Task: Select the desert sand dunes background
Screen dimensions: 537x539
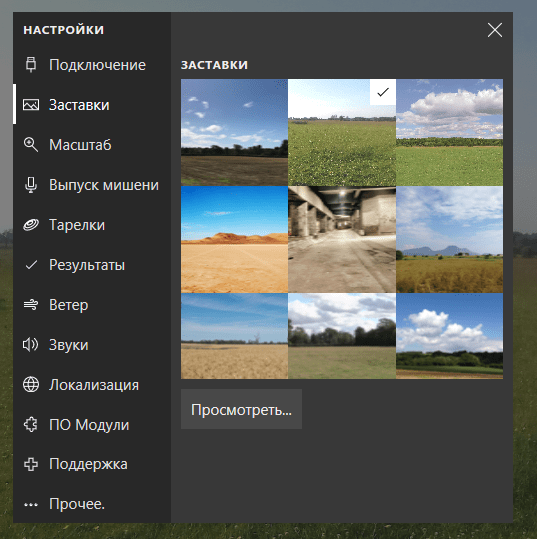Action: click(x=234, y=239)
